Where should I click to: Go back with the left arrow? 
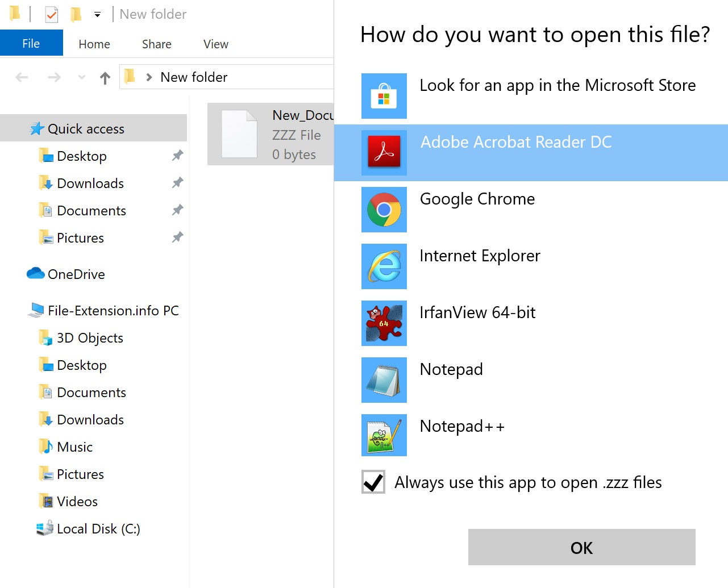(22, 77)
